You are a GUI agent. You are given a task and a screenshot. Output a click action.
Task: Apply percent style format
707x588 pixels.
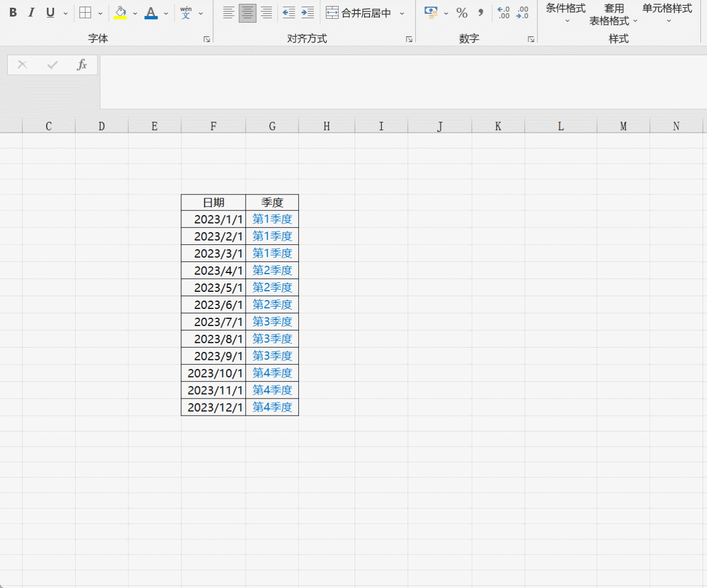tap(462, 13)
